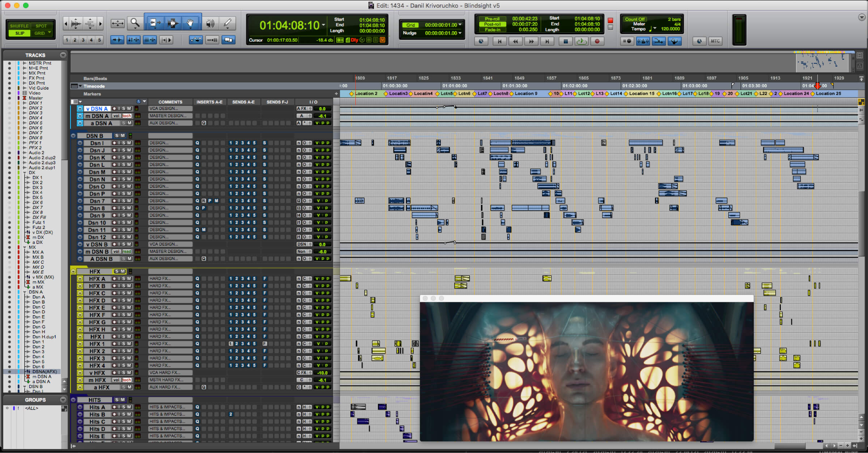Mute the Dsn I track

[129, 143]
